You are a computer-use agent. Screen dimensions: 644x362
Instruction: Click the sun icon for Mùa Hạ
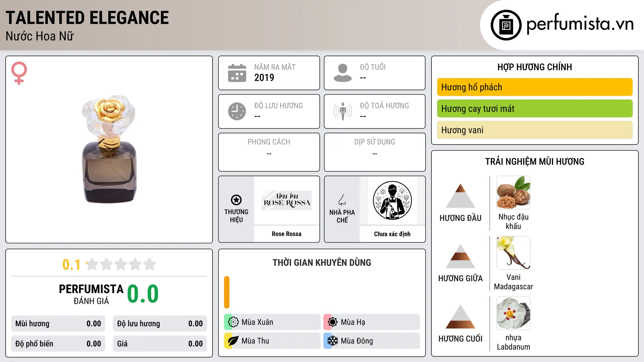[x=333, y=322]
